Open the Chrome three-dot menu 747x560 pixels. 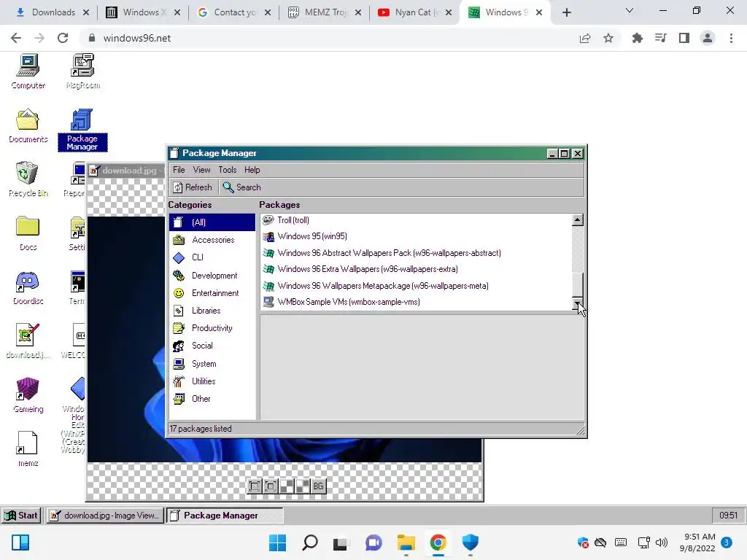pyautogui.click(x=731, y=38)
